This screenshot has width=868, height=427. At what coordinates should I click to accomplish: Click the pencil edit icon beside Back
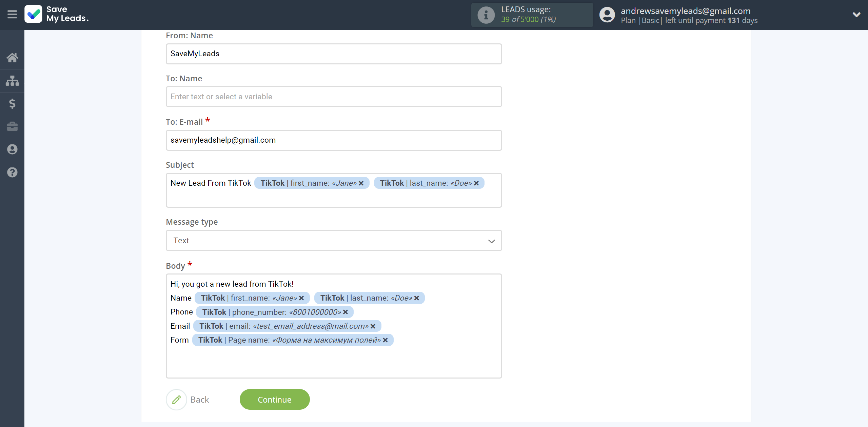pos(176,400)
